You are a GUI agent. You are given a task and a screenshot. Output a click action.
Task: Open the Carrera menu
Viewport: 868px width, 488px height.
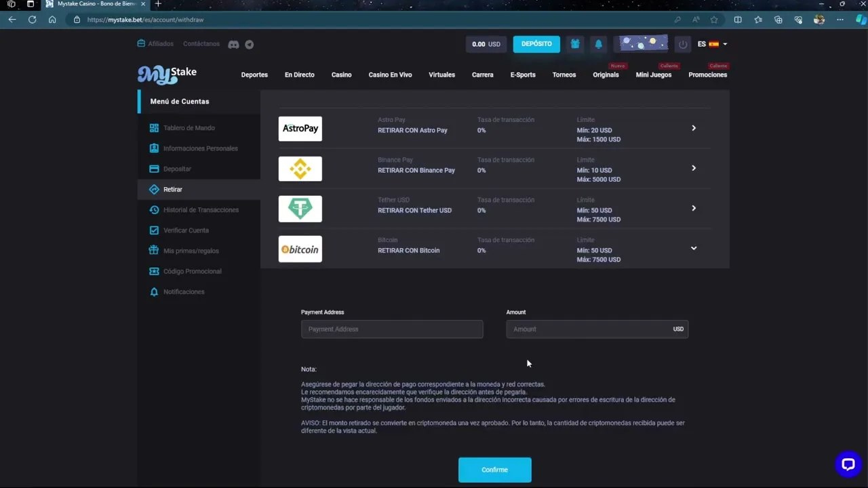pyautogui.click(x=483, y=75)
